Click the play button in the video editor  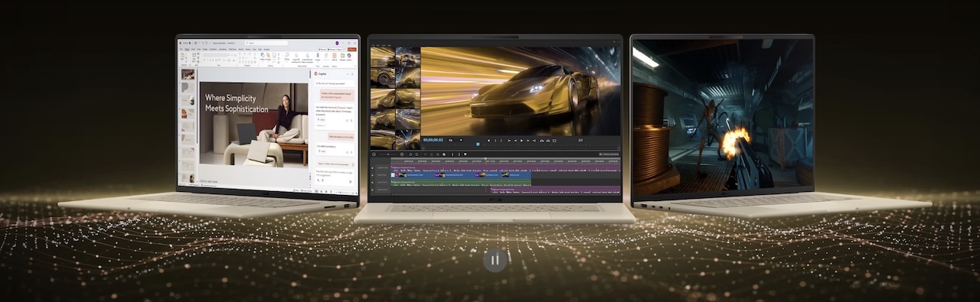click(x=521, y=141)
